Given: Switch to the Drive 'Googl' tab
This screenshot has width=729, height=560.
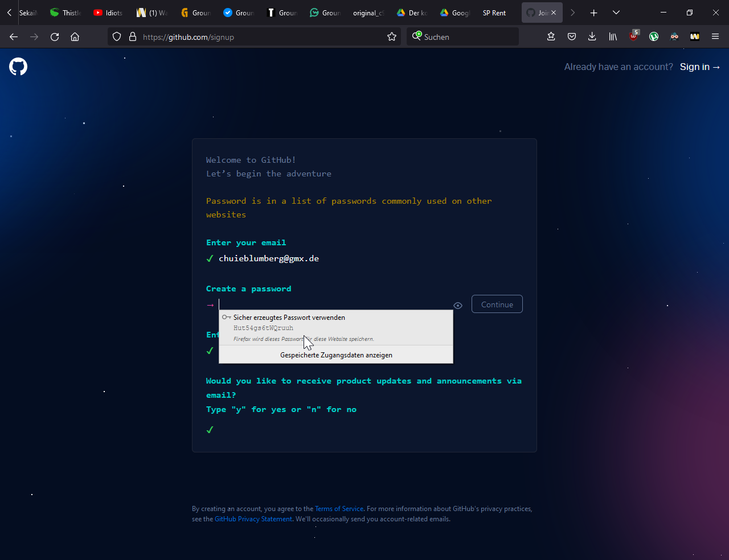Looking at the screenshot, I should (x=456, y=13).
